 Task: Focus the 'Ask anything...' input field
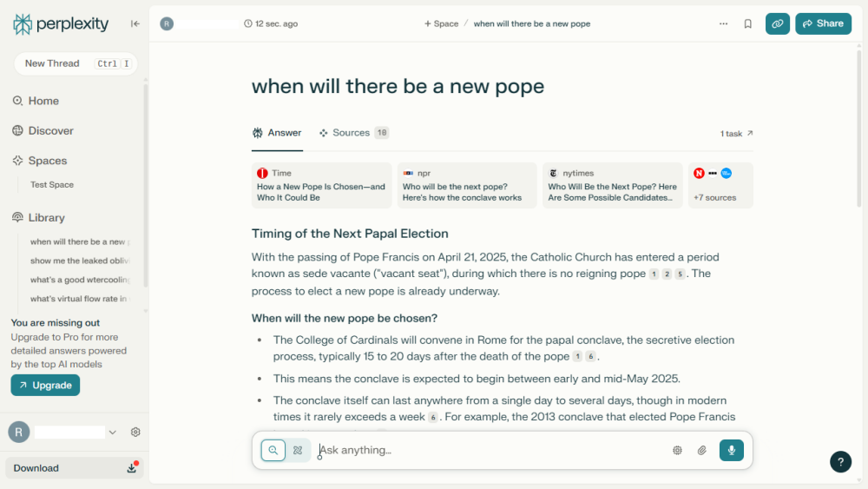(x=486, y=450)
